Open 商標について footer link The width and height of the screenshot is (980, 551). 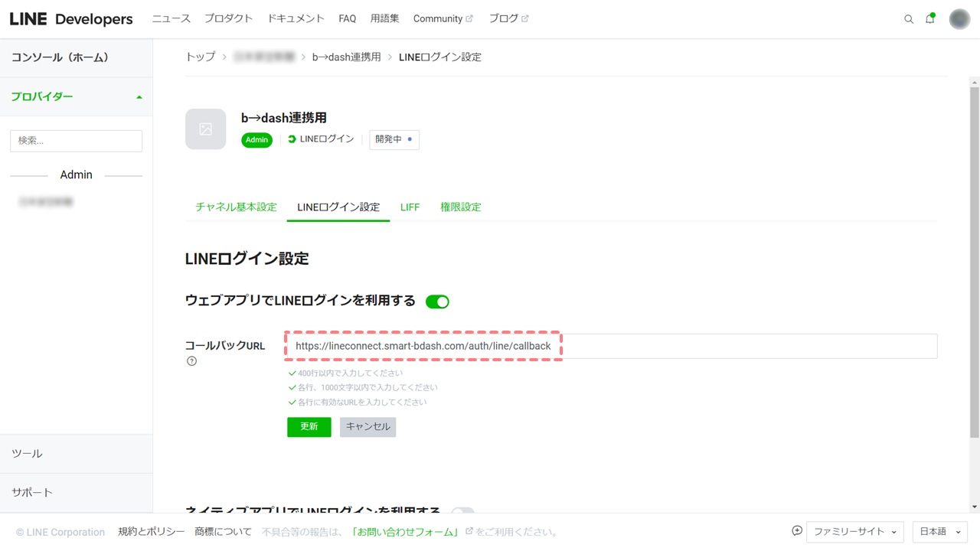[x=223, y=532]
